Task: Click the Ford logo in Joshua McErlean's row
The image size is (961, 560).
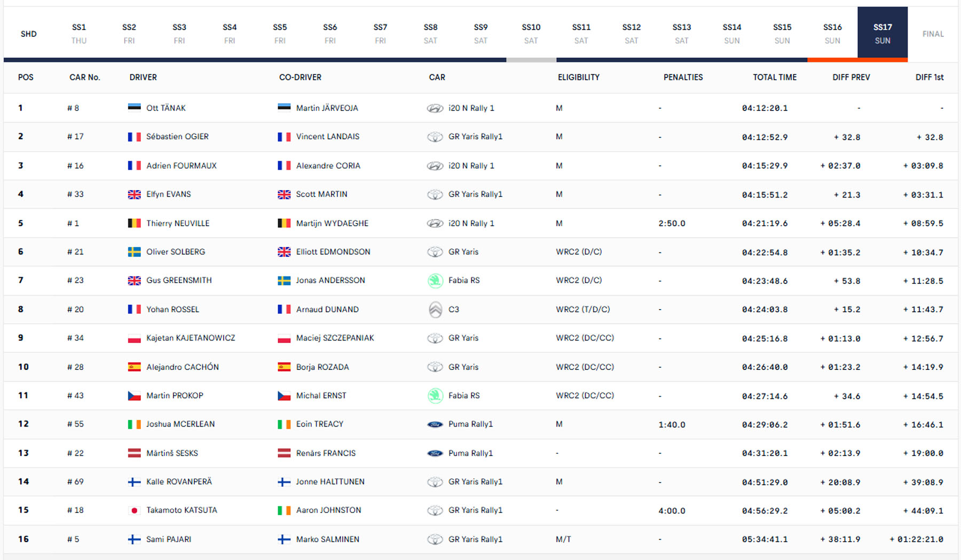Action: 435,424
